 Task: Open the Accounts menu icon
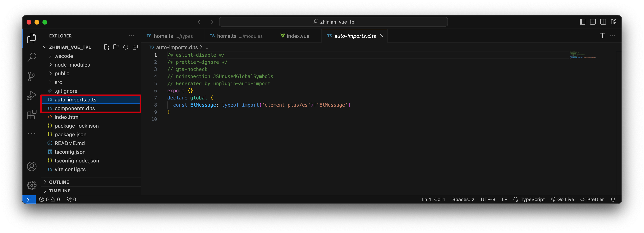(x=32, y=166)
